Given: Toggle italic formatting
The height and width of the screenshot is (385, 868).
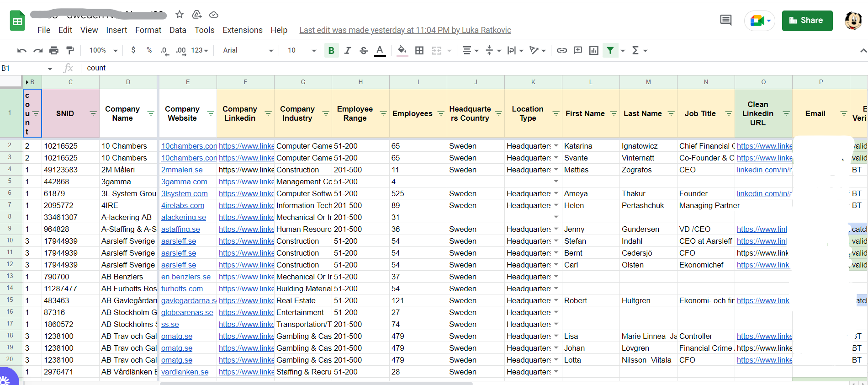Looking at the screenshot, I should [347, 50].
